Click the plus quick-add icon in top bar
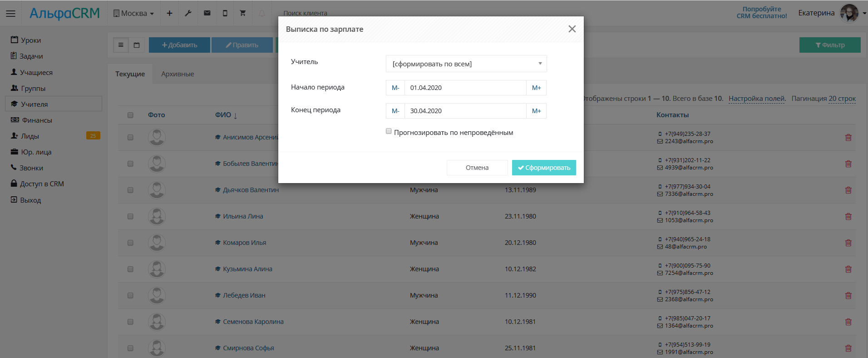Screen dimensions: 868x358 (169, 13)
